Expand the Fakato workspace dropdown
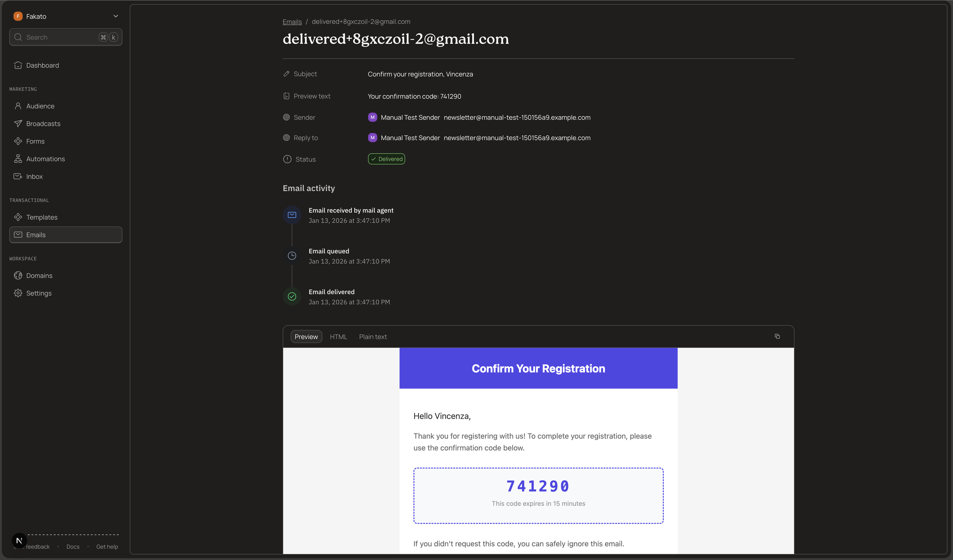The width and height of the screenshot is (953, 560). [116, 16]
